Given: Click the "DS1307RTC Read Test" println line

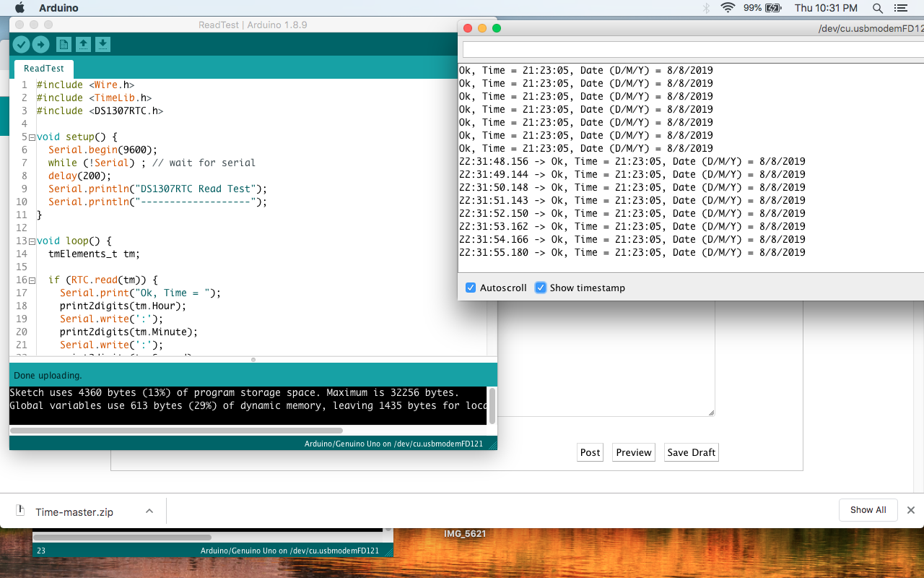Looking at the screenshot, I should pos(157,189).
